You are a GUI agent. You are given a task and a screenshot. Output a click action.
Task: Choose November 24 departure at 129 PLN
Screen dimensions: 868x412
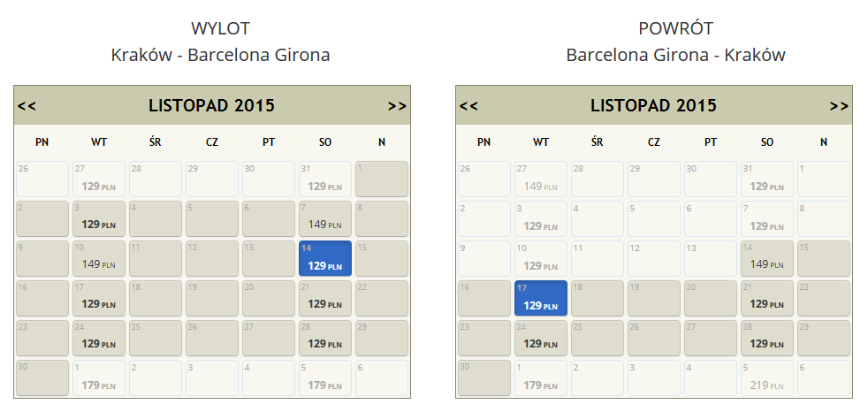tap(99, 339)
